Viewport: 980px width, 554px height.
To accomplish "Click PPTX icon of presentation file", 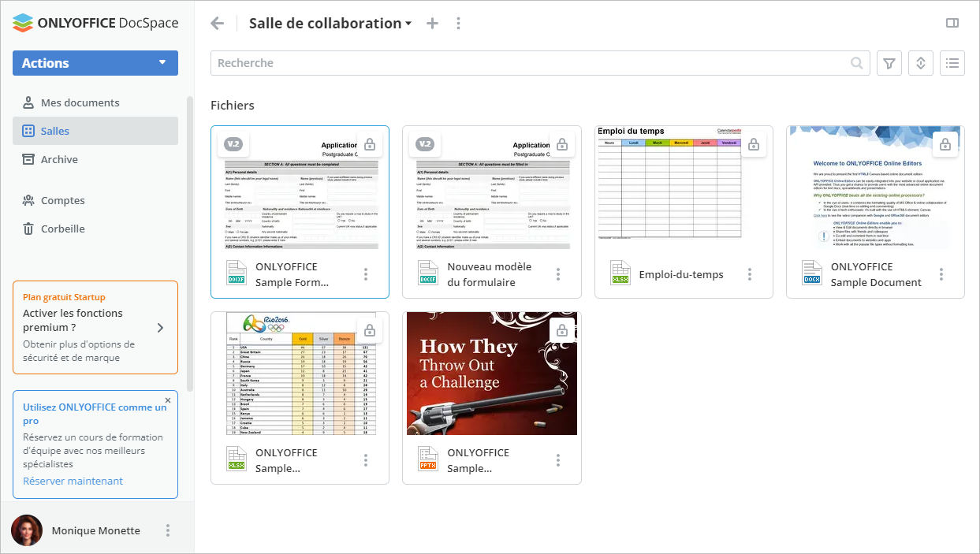I will click(x=428, y=459).
